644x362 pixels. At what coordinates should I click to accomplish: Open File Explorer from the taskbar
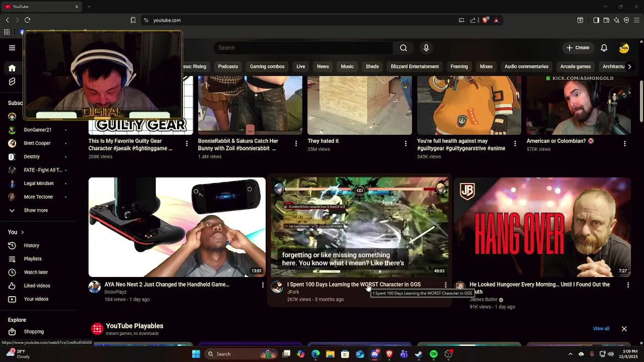click(x=330, y=354)
